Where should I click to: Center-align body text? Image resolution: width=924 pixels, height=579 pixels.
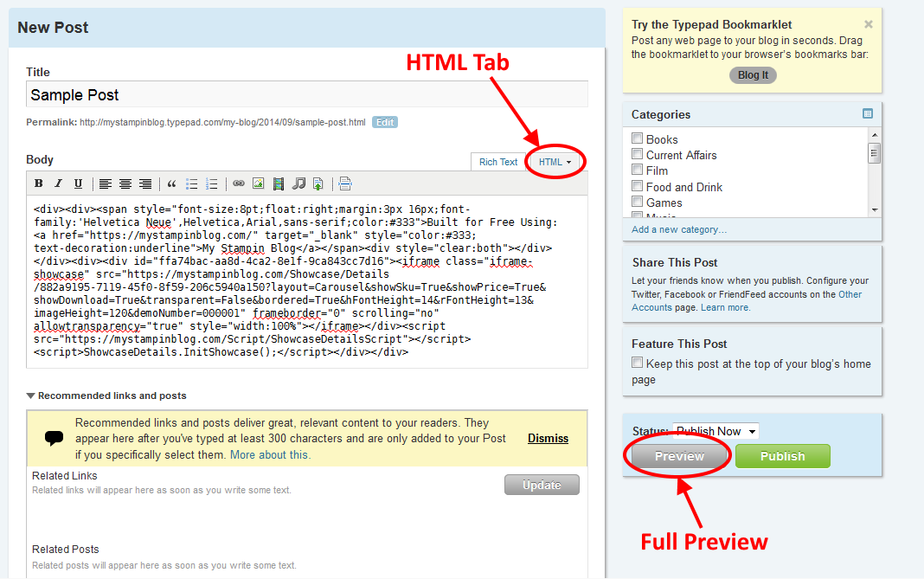pos(125,184)
